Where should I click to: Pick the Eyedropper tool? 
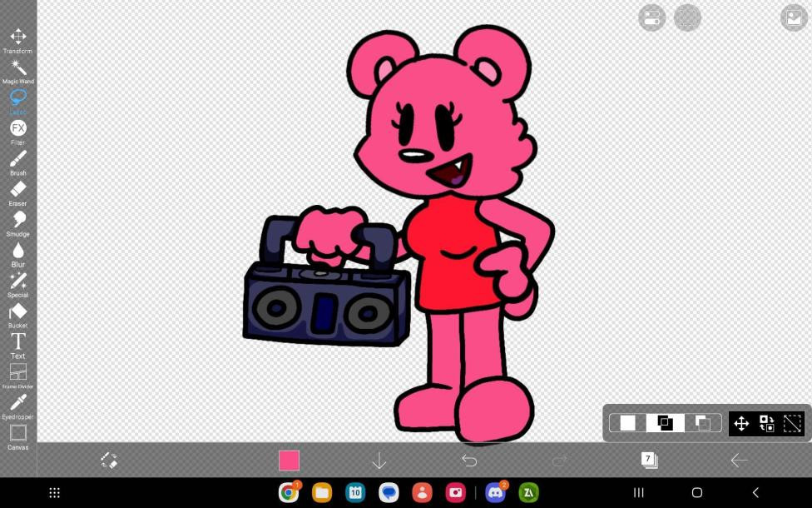pyautogui.click(x=17, y=403)
